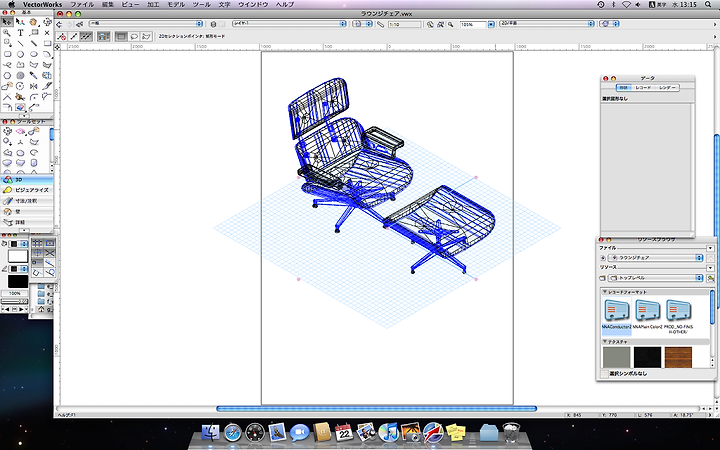Click the white fill color swatch
The image size is (720, 450).
tap(18, 256)
